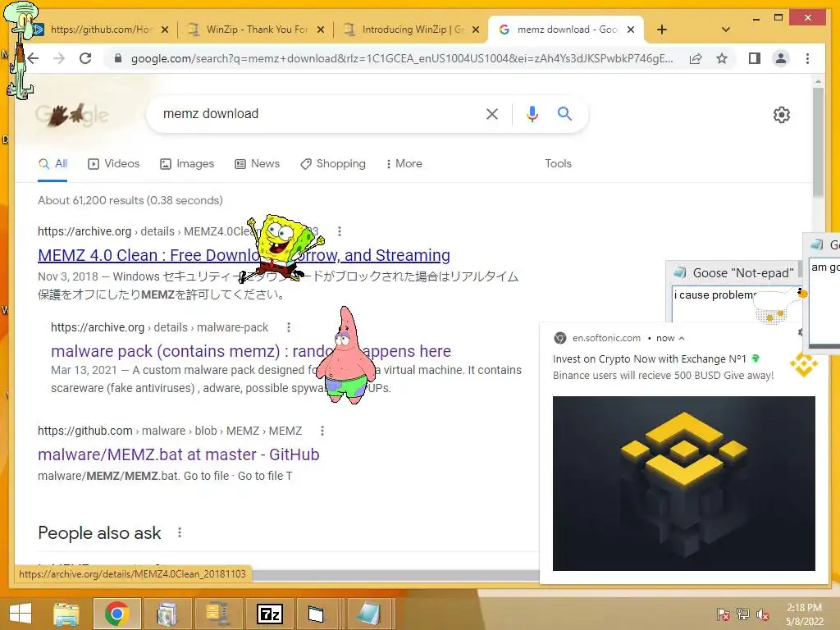Click the Binance crypto notification image
This screenshot has height=630, width=840.
coord(683,483)
